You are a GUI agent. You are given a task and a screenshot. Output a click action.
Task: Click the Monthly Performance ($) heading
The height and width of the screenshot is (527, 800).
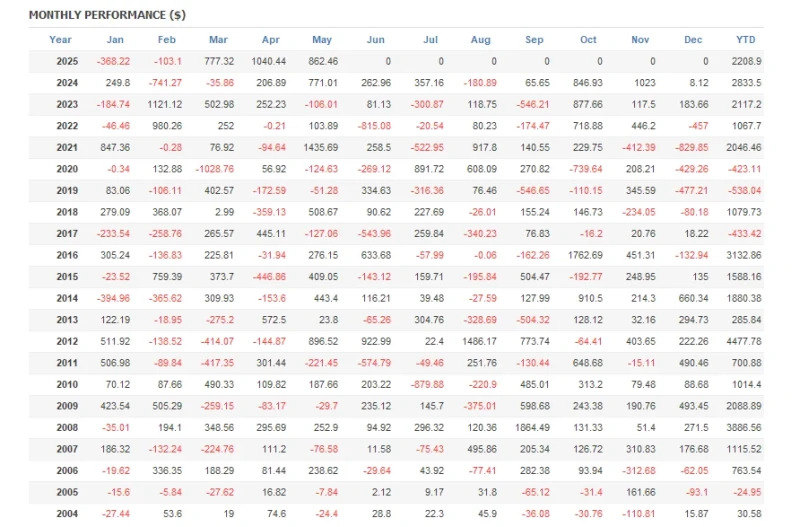pos(107,15)
